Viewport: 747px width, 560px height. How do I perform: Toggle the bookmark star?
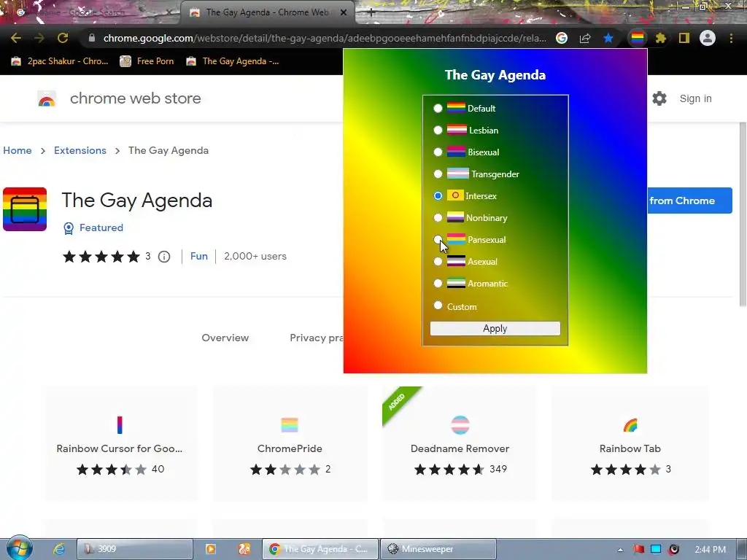pyautogui.click(x=608, y=38)
